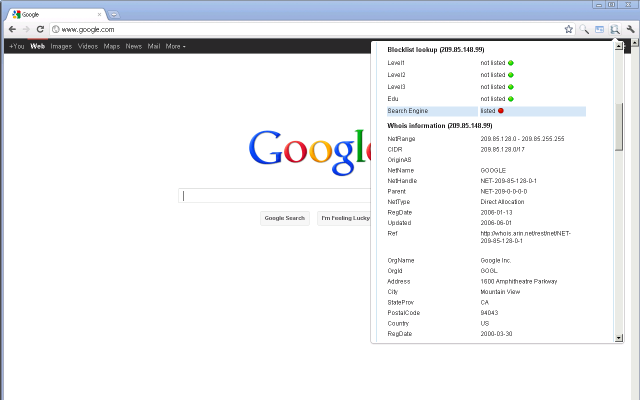
Task: Click the CIDR value 209.85.128.0/17
Action: pos(502,149)
